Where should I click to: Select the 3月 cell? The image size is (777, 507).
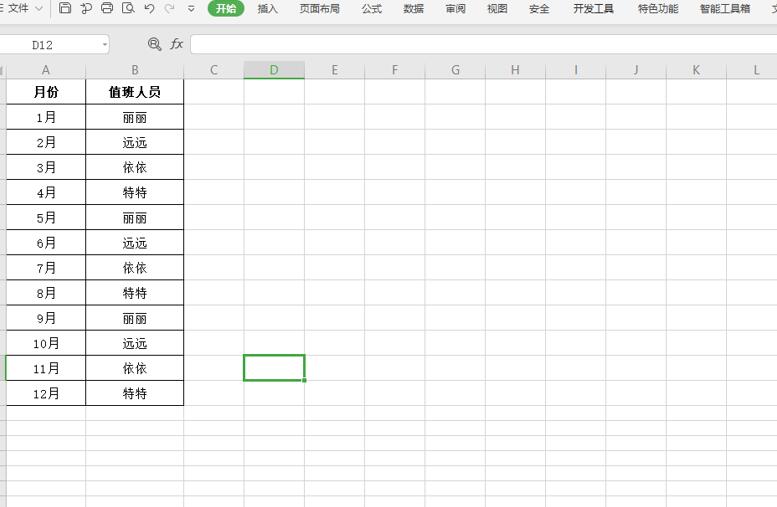(x=46, y=167)
